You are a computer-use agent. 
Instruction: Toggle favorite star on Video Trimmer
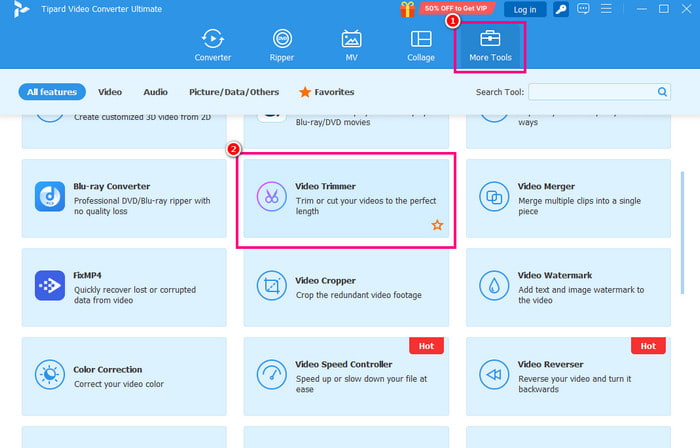point(437,225)
